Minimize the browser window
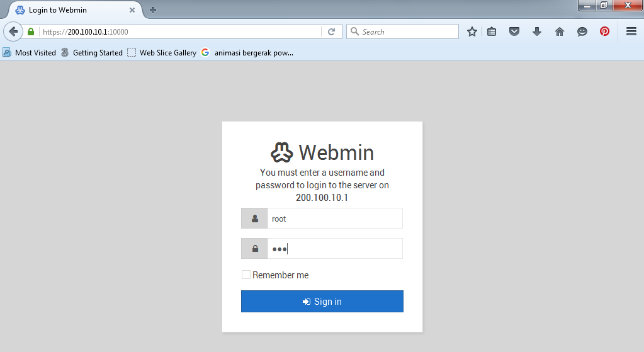This screenshot has height=352, width=644. (587, 6)
